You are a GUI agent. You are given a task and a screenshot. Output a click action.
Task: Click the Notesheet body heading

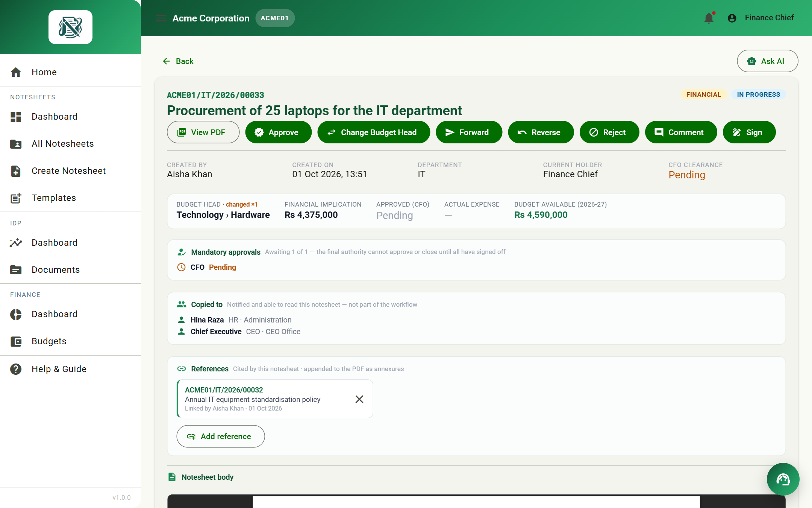click(208, 477)
